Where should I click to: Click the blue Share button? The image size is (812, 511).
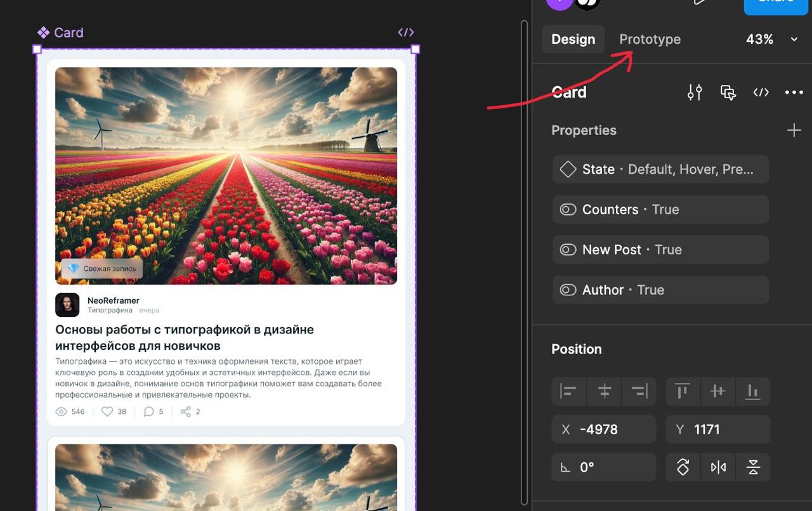click(776, 5)
